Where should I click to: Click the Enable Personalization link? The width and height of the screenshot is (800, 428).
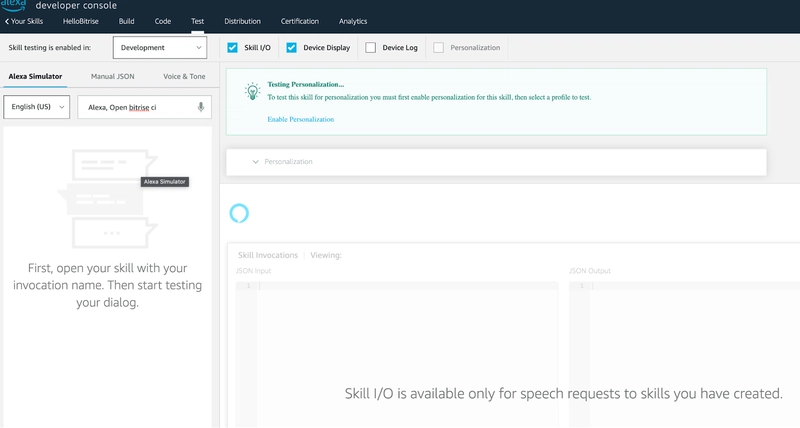pos(301,119)
